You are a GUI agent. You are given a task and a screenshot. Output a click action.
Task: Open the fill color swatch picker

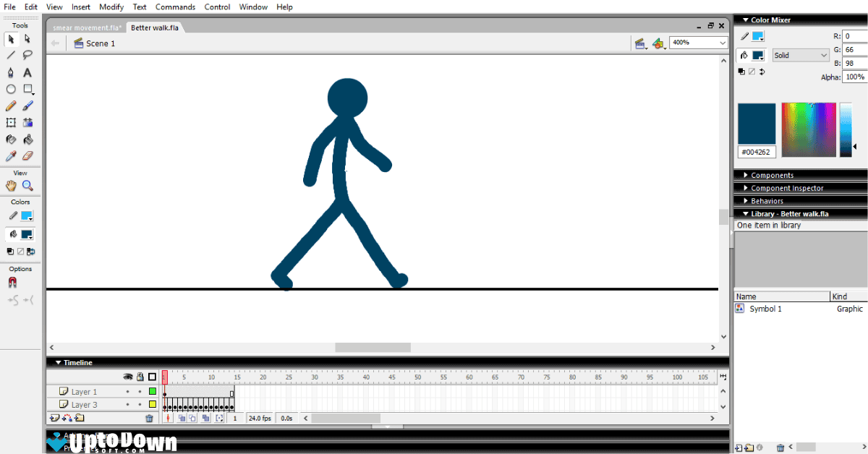tap(25, 234)
